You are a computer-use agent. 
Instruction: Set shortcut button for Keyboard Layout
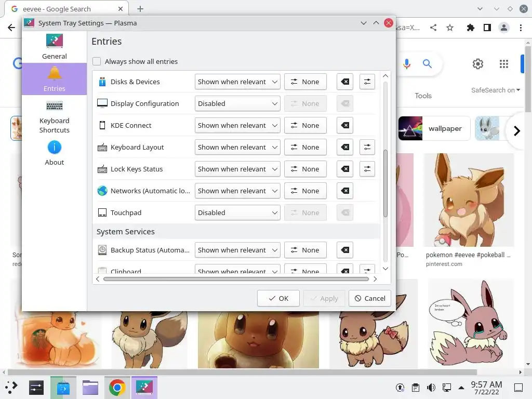[x=305, y=147]
